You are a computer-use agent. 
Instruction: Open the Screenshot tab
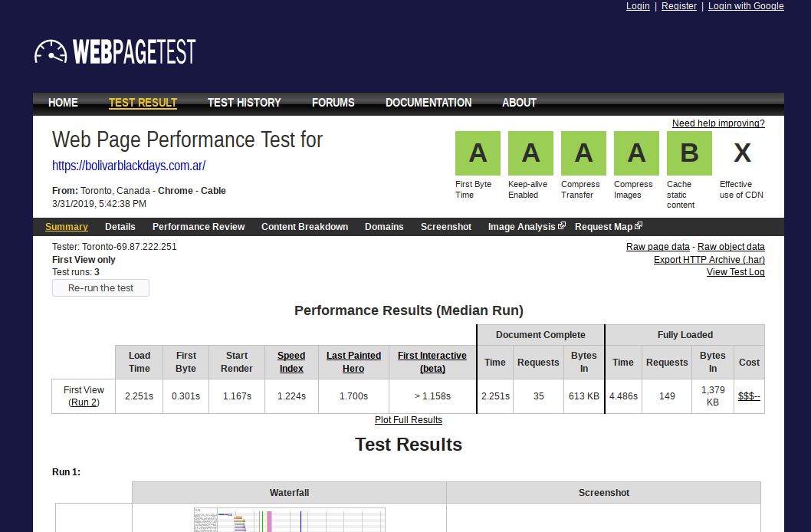[x=446, y=226]
